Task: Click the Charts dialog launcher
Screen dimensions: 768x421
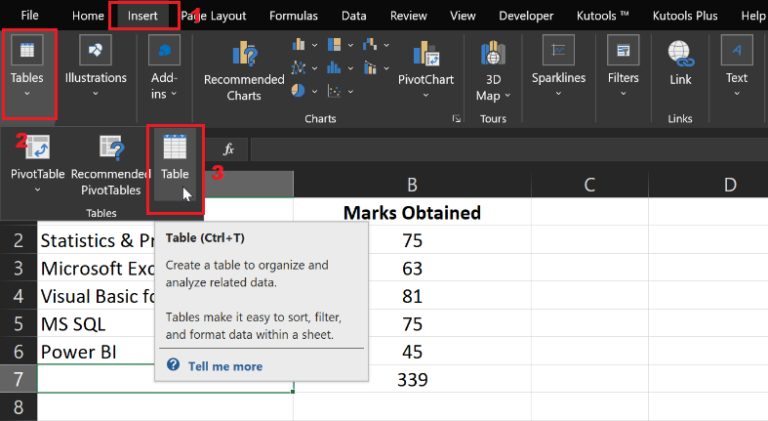Action: click(x=456, y=119)
